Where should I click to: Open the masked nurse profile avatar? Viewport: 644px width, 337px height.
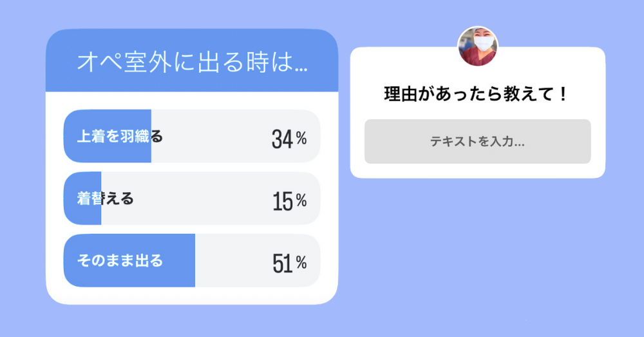(x=478, y=46)
